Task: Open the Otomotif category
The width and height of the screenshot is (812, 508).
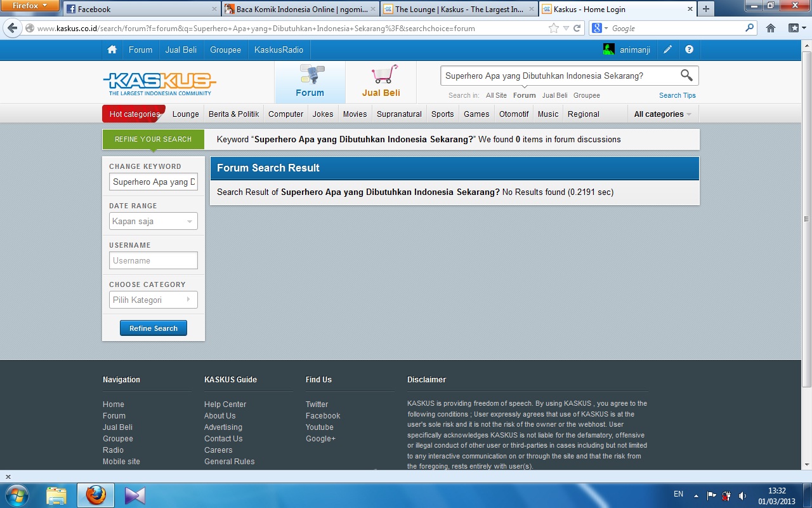Action: coord(514,114)
